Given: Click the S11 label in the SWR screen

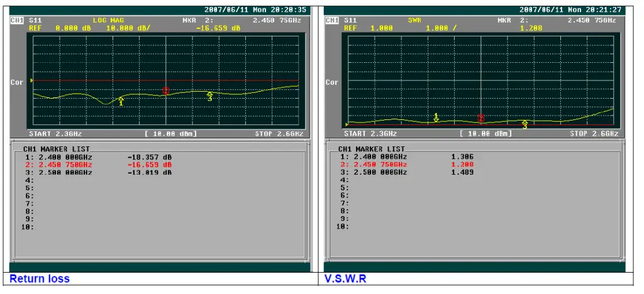Looking at the screenshot, I should (x=350, y=20).
